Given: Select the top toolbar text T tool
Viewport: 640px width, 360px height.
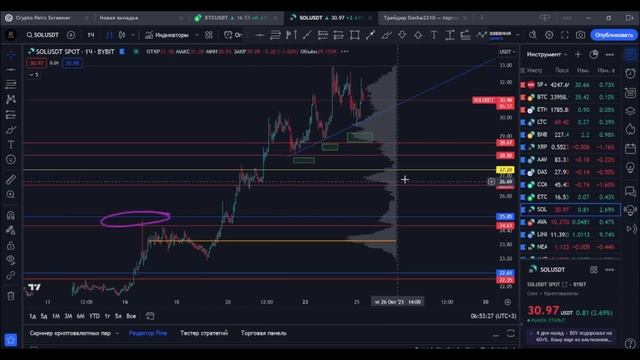Looking at the screenshot, I should tap(433, 35).
